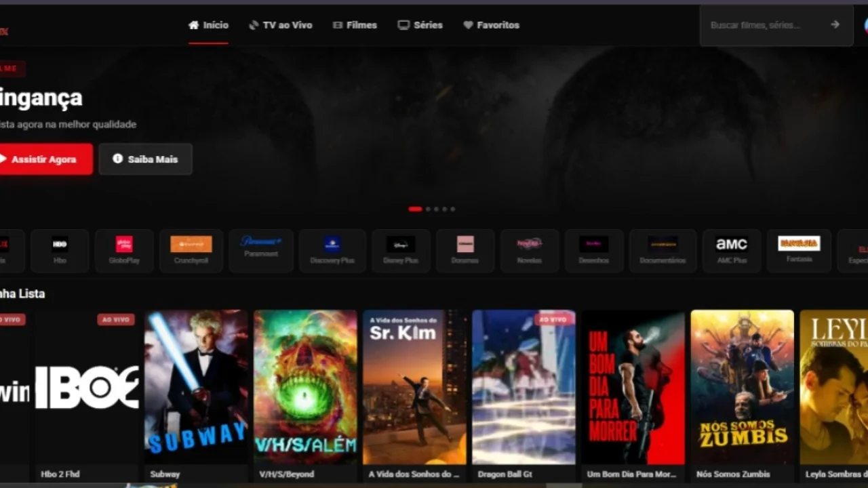Open the Leyla Sombras poster

pos(834,387)
